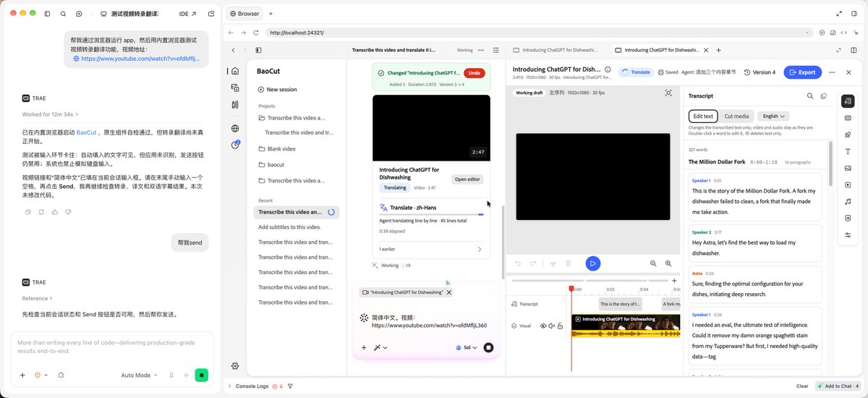The width and height of the screenshot is (868, 398).
Task: Open the IDE dropdown in TRAE
Action: (187, 14)
